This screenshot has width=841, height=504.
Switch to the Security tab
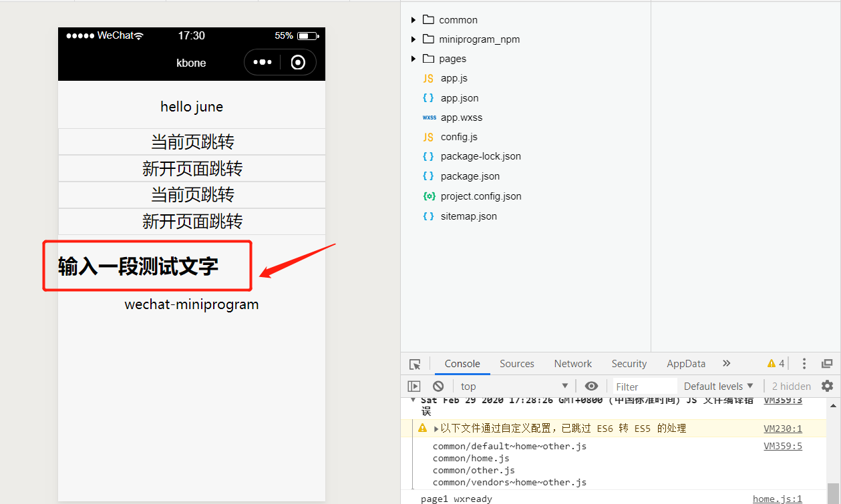tap(629, 364)
